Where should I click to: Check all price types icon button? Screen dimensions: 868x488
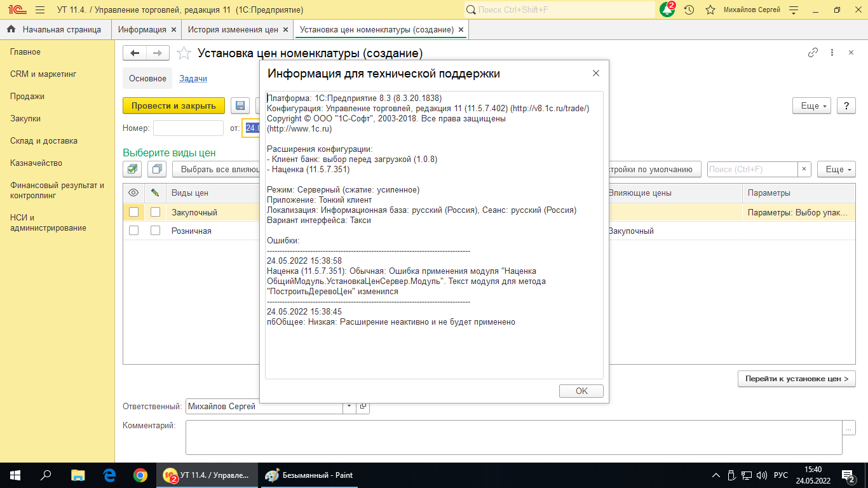(132, 169)
